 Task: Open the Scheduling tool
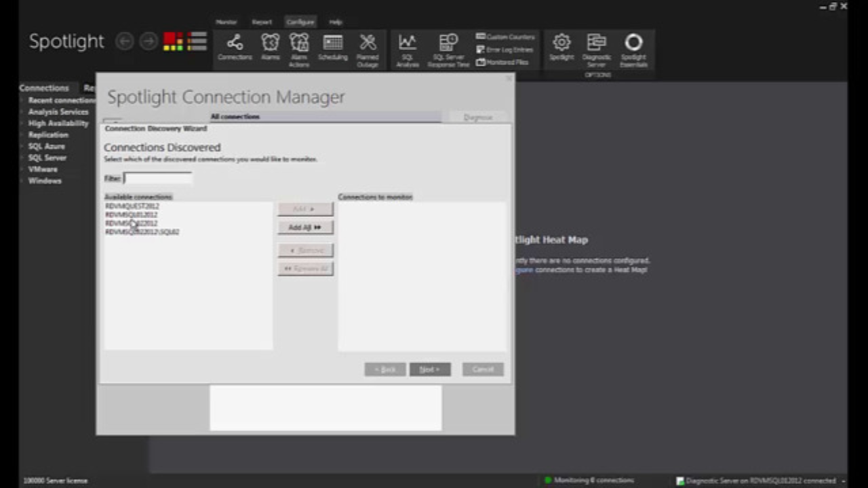[x=332, y=47]
